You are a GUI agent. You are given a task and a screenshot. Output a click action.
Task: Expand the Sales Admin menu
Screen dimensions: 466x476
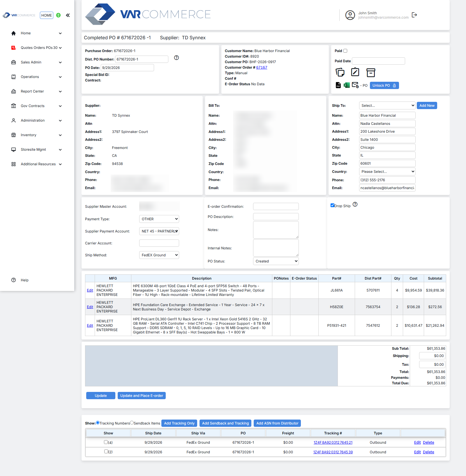pyautogui.click(x=37, y=62)
